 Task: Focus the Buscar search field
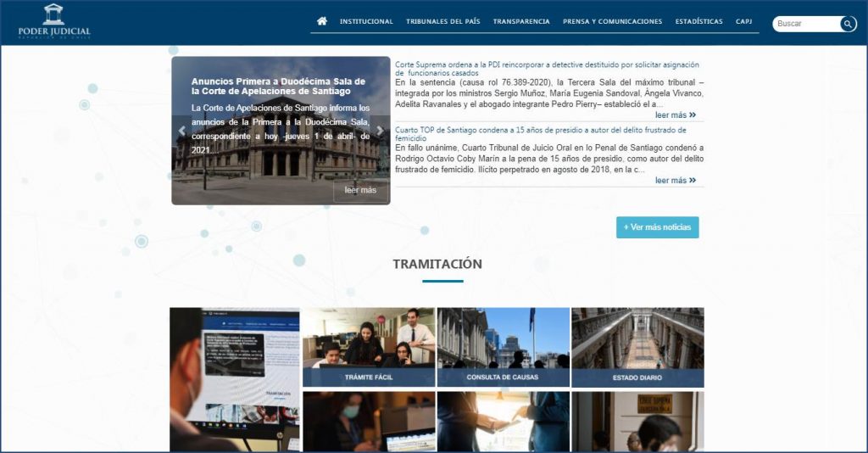tap(807, 24)
